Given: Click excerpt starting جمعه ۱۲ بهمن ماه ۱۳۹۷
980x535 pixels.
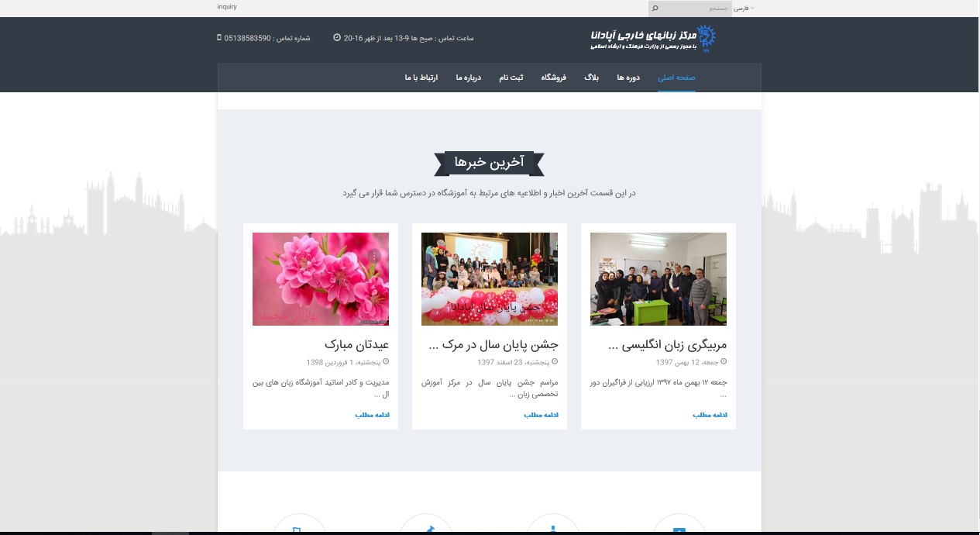Looking at the screenshot, I should point(658,388).
